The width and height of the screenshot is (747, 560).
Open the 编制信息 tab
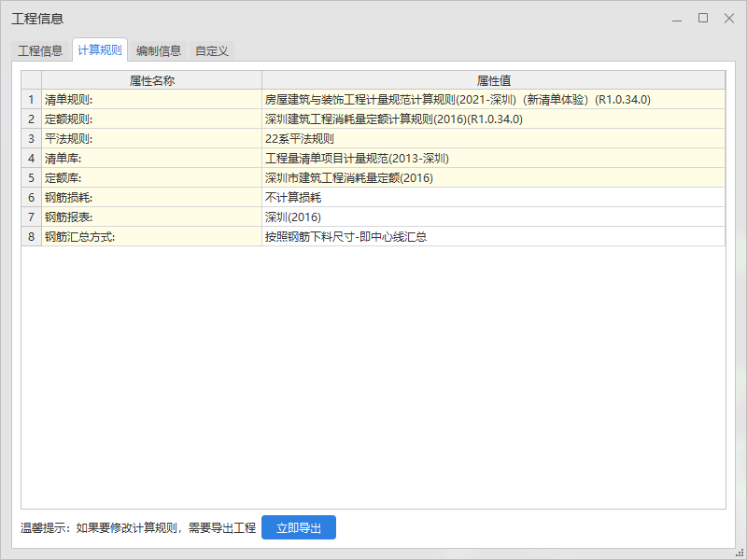[x=158, y=50]
